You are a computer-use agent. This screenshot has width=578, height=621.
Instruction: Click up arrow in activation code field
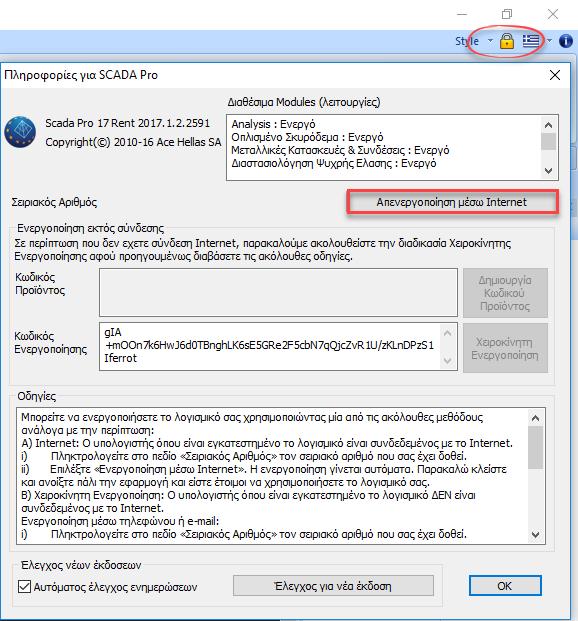(x=447, y=333)
